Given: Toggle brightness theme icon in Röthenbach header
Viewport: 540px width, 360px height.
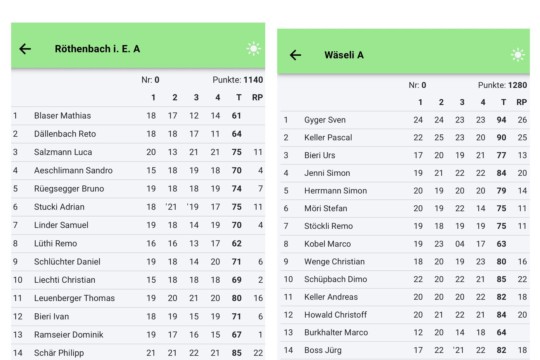Looking at the screenshot, I should pos(253,49).
